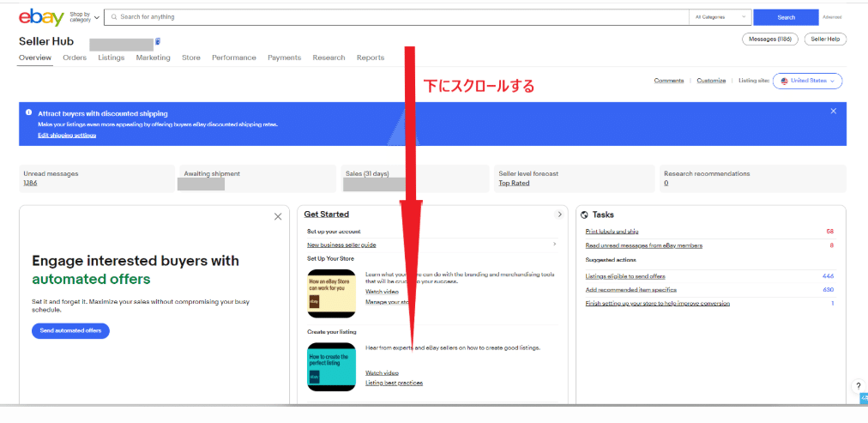Click the small badge icon beside username
Image resolution: width=868 pixels, height=423 pixels.
158,41
